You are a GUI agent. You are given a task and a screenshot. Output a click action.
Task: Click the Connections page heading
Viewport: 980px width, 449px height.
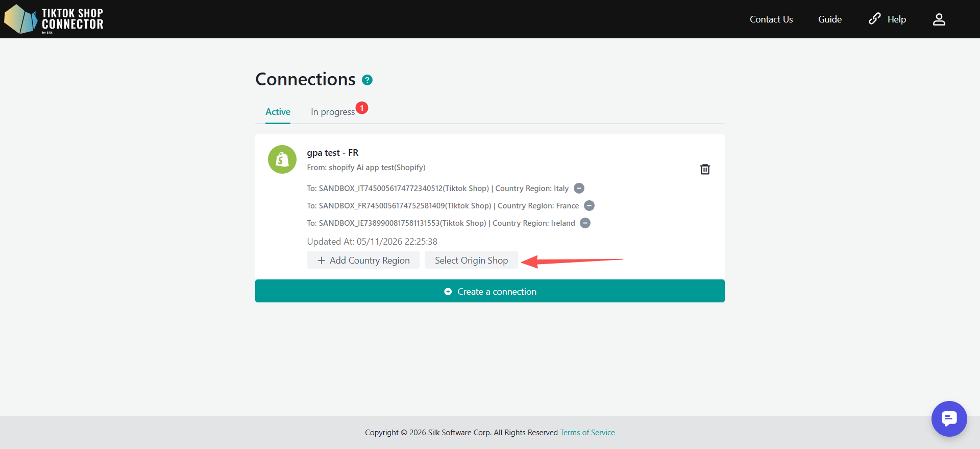coord(305,79)
